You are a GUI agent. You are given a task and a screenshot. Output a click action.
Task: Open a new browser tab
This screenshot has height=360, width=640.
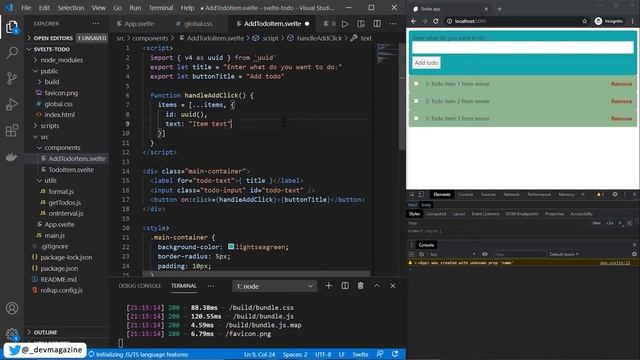click(x=499, y=9)
